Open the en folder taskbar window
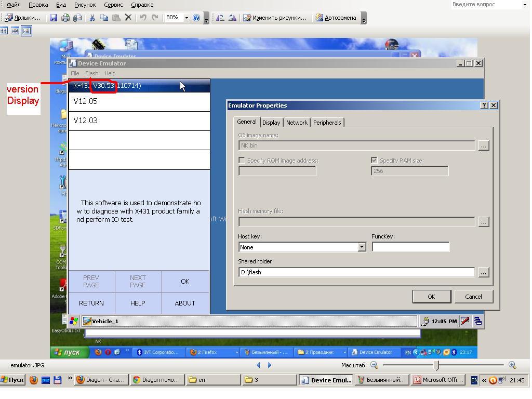532x399 pixels. pos(214,380)
